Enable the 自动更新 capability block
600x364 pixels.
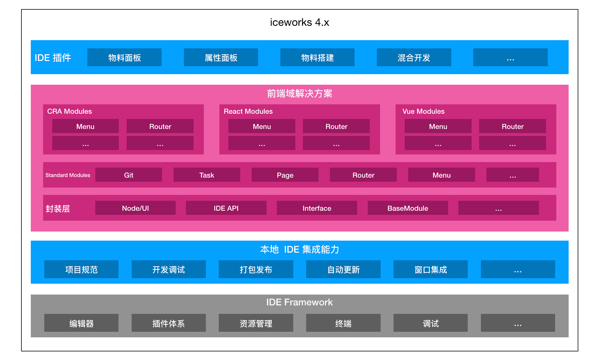point(343,269)
